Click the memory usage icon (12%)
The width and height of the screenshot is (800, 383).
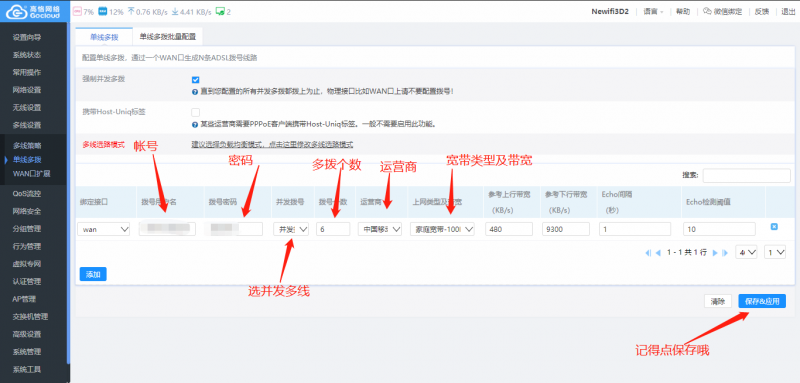click(102, 11)
